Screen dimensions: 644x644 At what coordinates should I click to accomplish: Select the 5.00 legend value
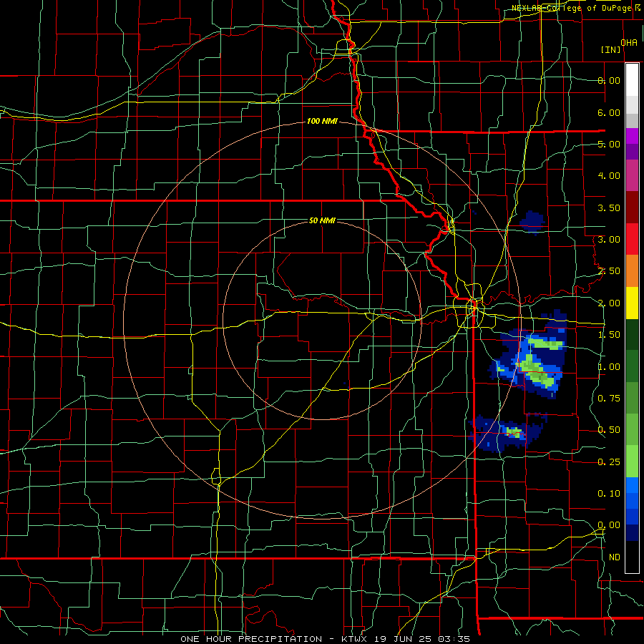(x=609, y=144)
